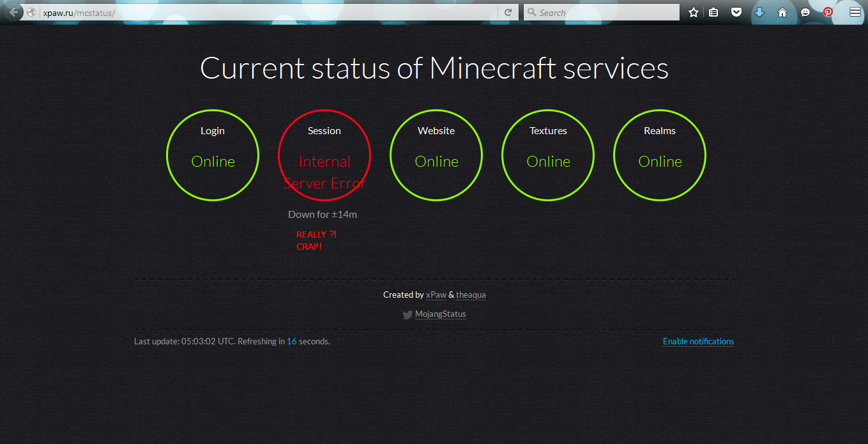Open the theaqua creator link
868x444 pixels.
tap(471, 295)
